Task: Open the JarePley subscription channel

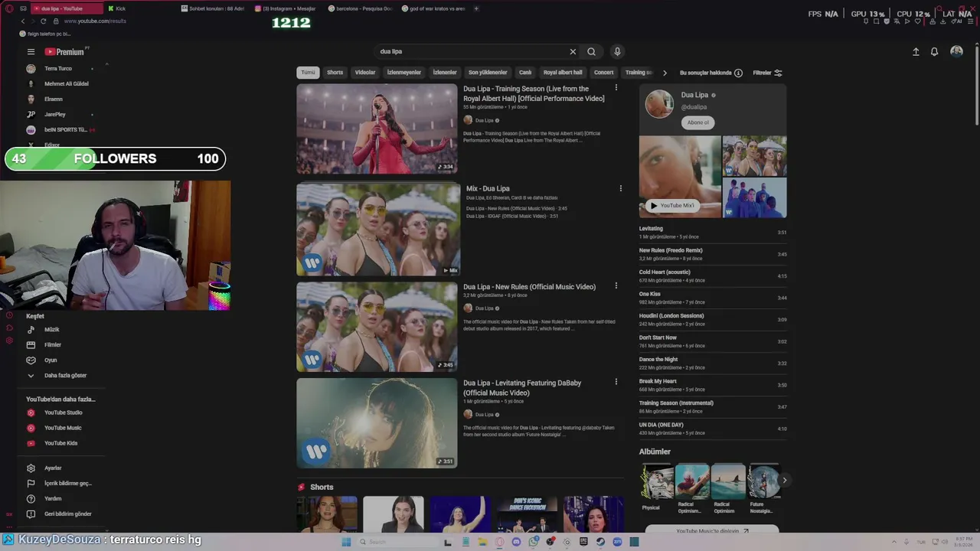Action: coord(54,114)
